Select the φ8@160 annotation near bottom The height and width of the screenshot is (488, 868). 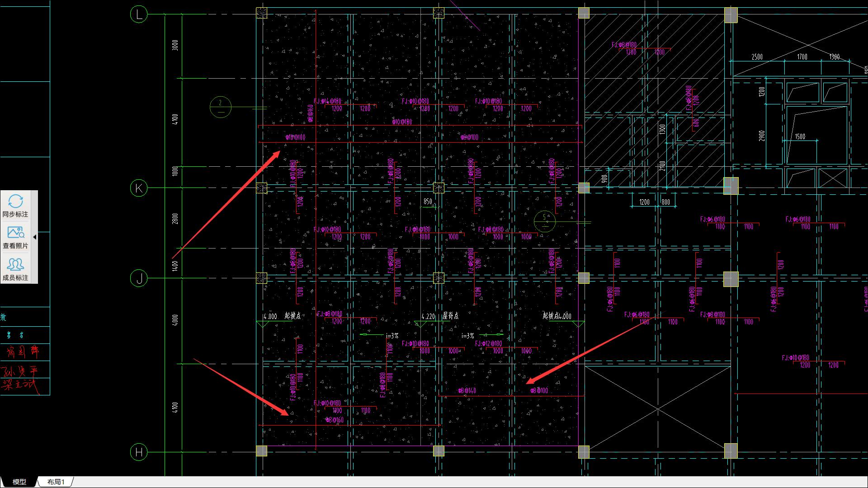coord(335,420)
